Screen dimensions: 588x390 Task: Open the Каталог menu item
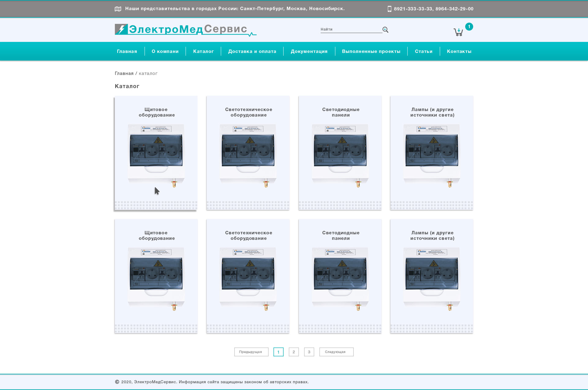coord(203,51)
